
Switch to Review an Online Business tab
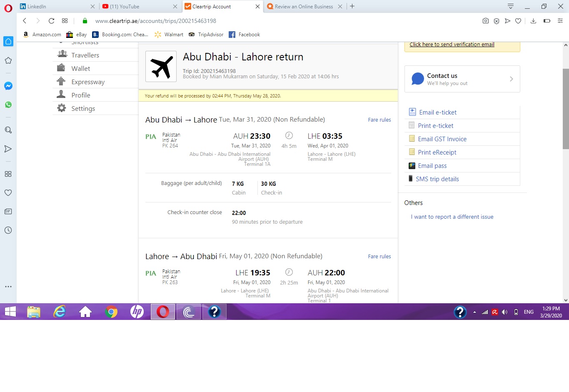tap(304, 6)
